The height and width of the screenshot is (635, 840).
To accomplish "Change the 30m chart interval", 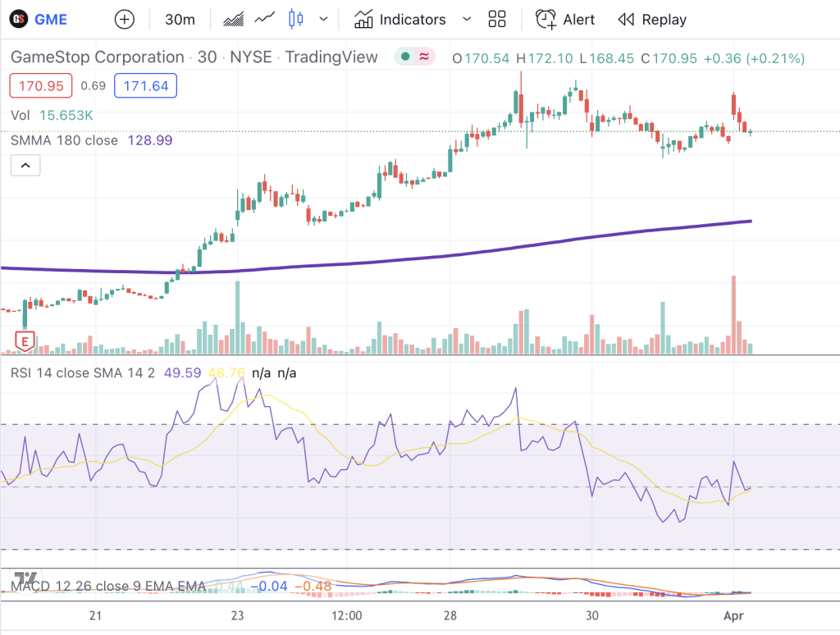I will pyautogui.click(x=180, y=20).
